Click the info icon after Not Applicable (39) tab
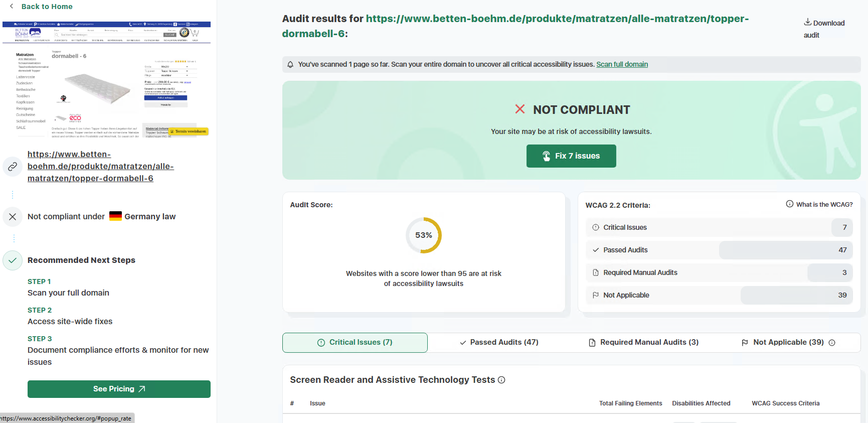868x423 pixels. point(832,343)
